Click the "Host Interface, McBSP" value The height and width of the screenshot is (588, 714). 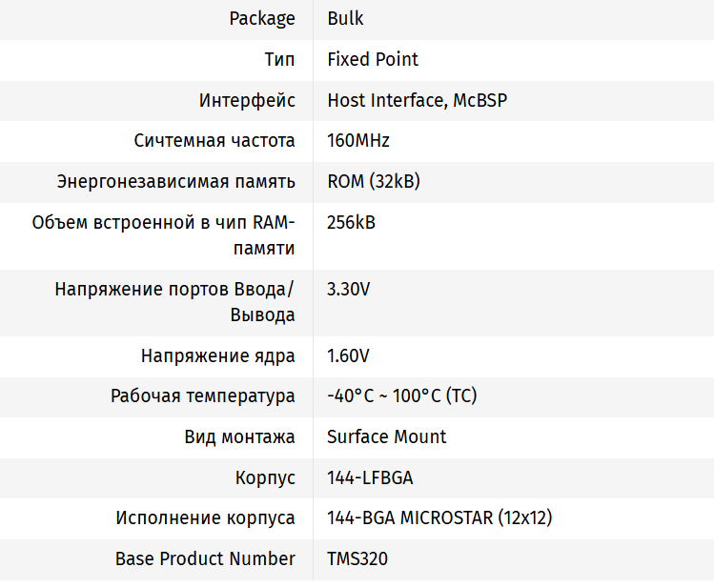coord(417,100)
